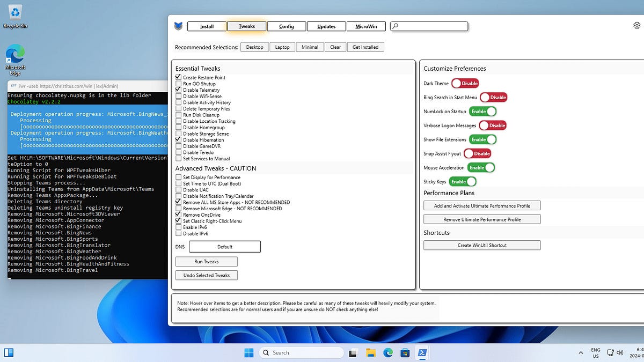Image resolution: width=644 pixels, height=362 pixels.
Task: Open Microsoft Store from the taskbar
Action: click(x=405, y=353)
